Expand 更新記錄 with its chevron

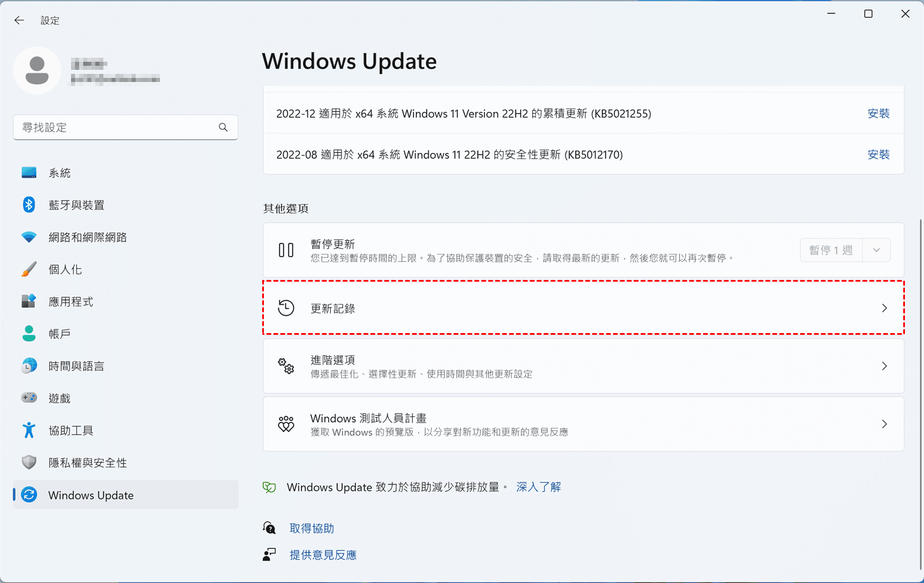tap(884, 308)
